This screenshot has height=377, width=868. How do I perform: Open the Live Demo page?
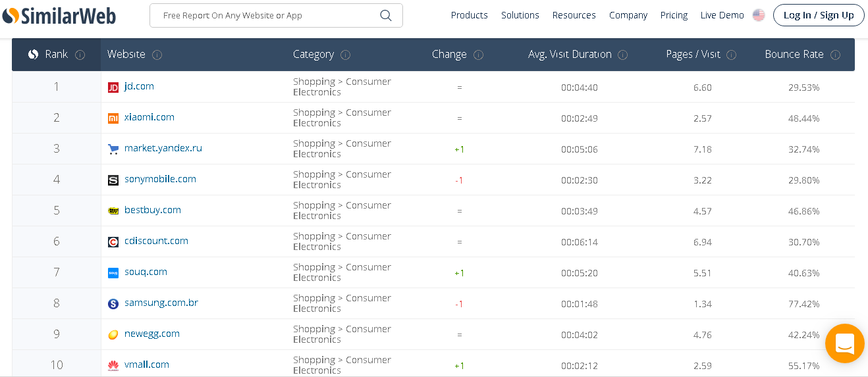tap(722, 15)
